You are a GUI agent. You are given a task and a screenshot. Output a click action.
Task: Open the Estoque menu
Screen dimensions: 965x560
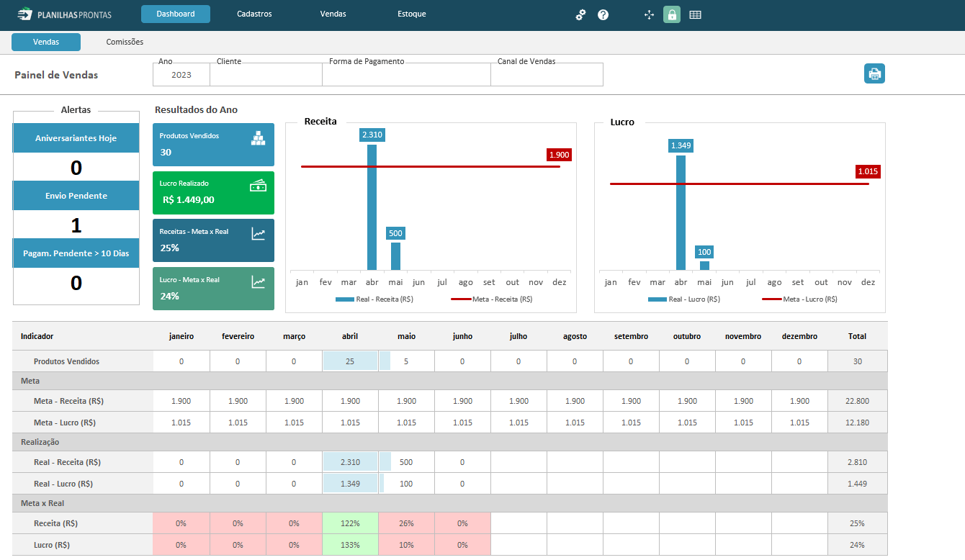point(412,14)
